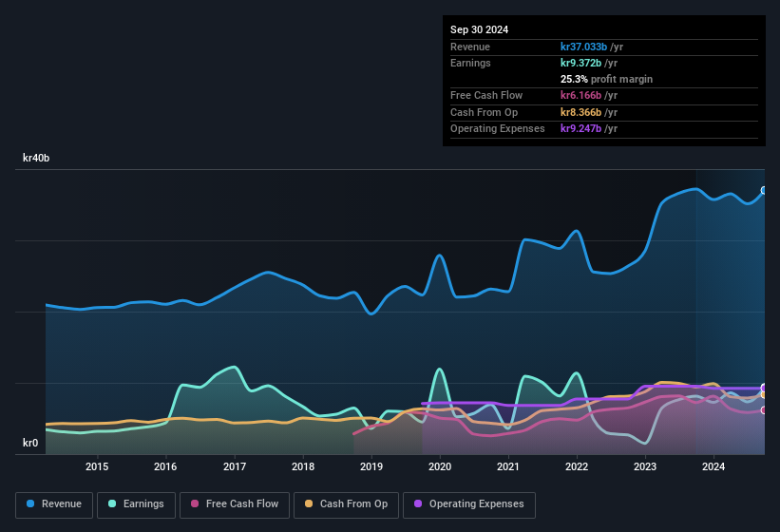Click the kr9.372b earnings value in tooltip
Viewport: 780px width, 532px height.
pos(580,63)
